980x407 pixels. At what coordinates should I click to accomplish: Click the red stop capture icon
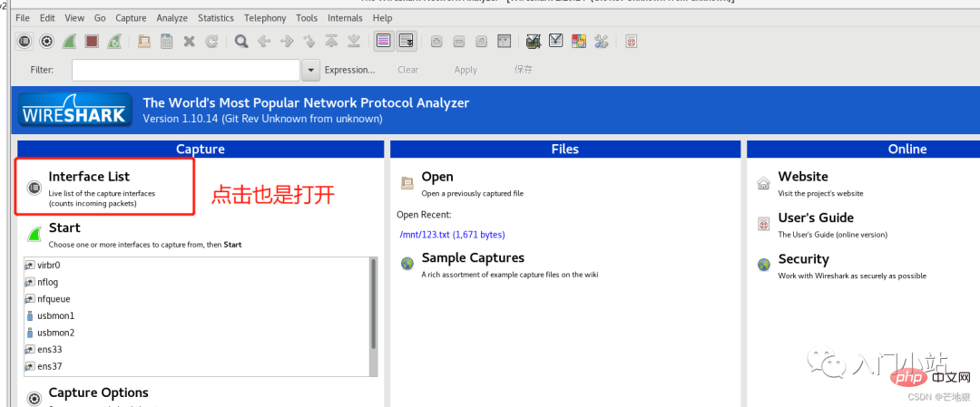(x=92, y=42)
